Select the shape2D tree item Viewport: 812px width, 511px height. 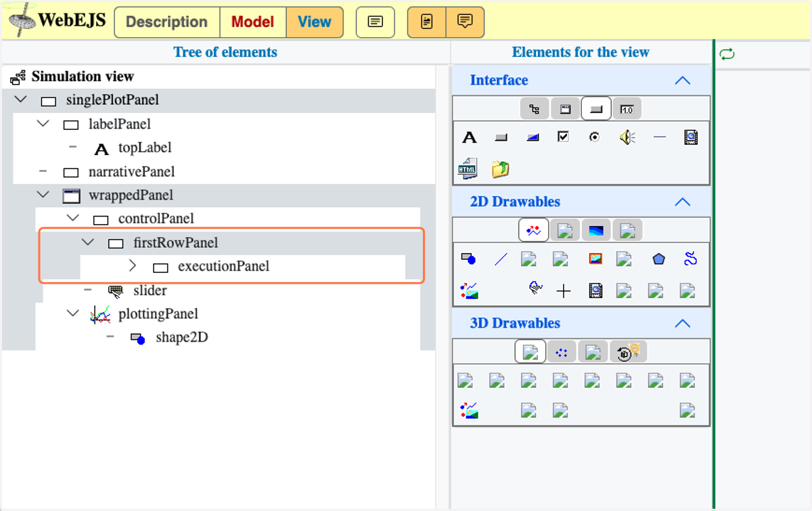tap(182, 337)
